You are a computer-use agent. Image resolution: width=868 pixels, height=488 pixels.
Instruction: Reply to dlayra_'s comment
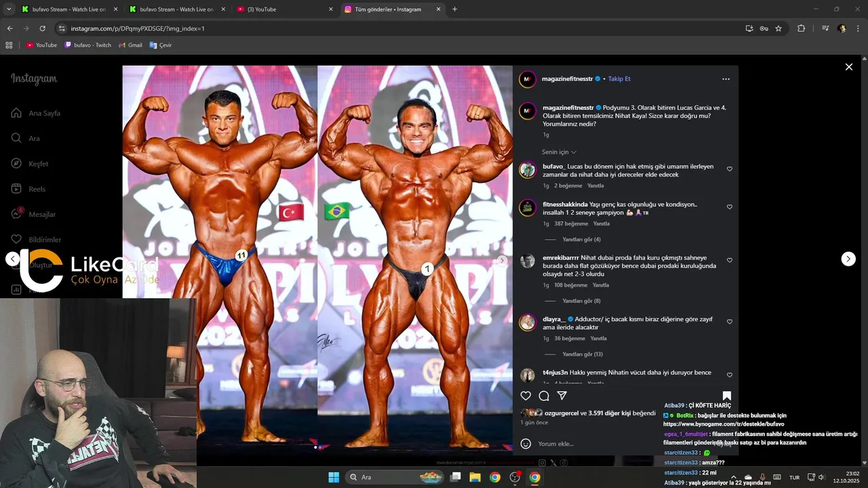[598, 338]
